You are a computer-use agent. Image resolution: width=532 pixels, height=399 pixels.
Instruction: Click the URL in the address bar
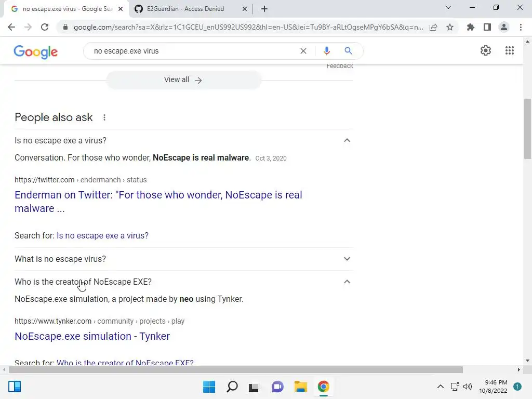(x=248, y=27)
